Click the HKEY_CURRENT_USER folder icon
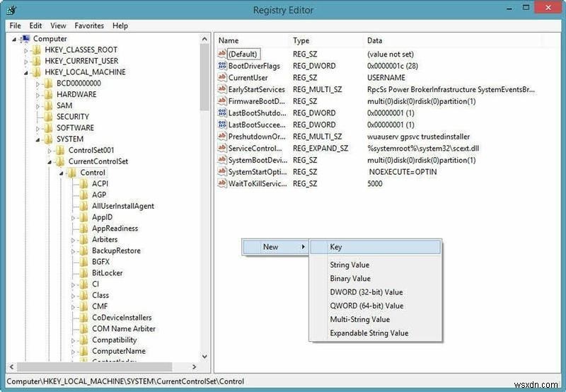The width and height of the screenshot is (566, 392). point(37,61)
